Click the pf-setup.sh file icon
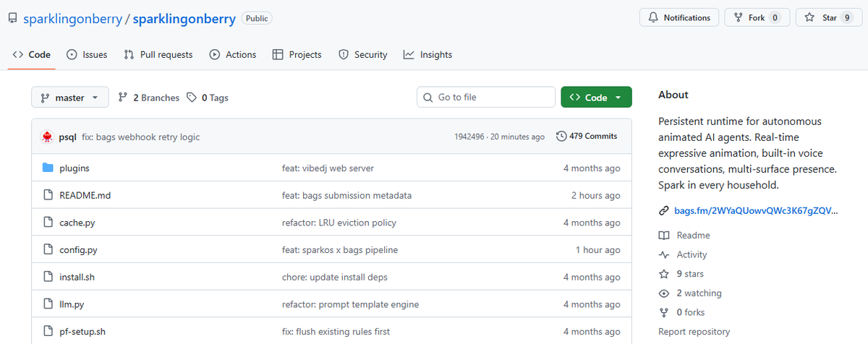Image resolution: width=868 pixels, height=344 pixels. (x=48, y=332)
